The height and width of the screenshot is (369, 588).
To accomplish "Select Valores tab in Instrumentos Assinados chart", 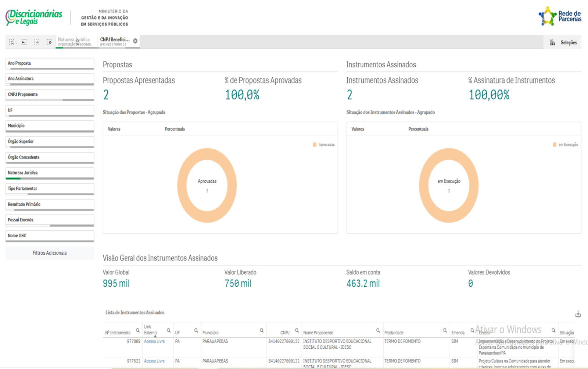I will 358,129.
